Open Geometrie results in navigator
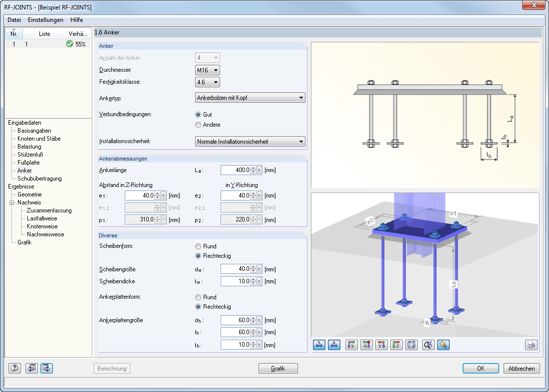Screen dimensions: 549x392 tap(30, 194)
